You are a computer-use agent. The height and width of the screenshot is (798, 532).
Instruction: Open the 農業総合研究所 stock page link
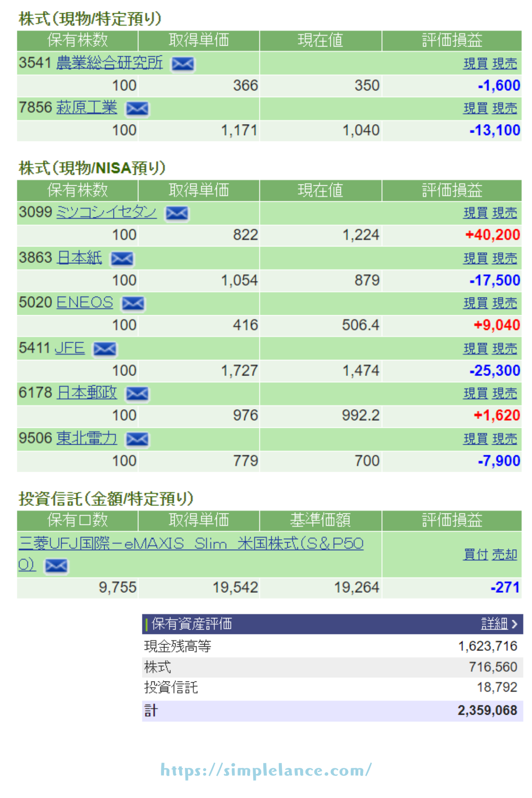click(x=110, y=63)
